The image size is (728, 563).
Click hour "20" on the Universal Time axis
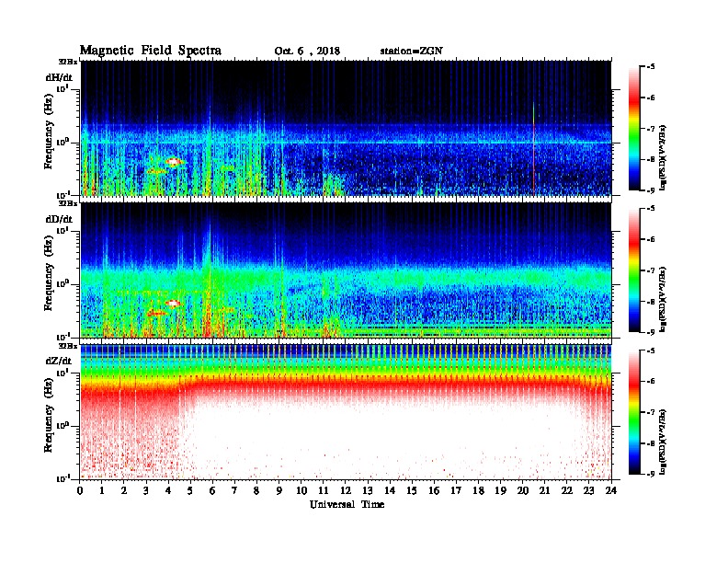[x=523, y=490]
